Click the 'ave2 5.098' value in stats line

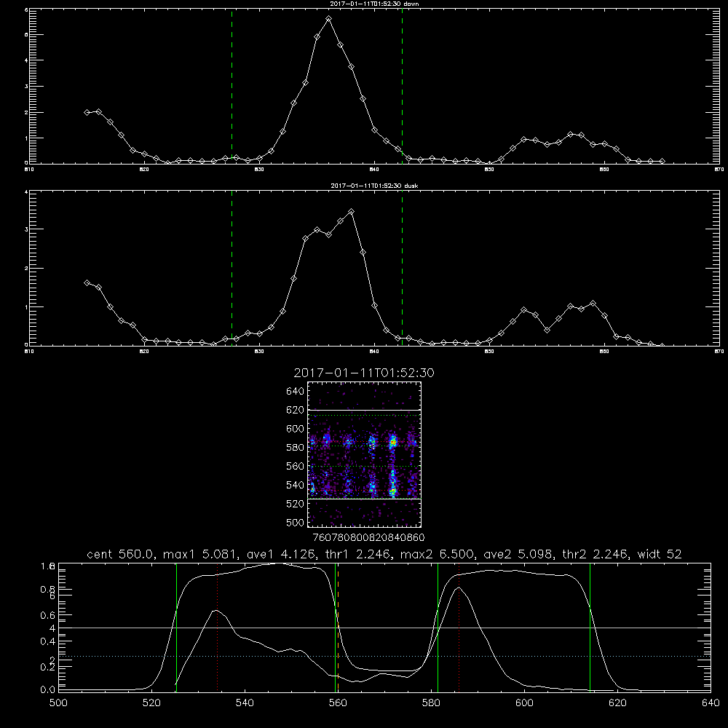518,554
